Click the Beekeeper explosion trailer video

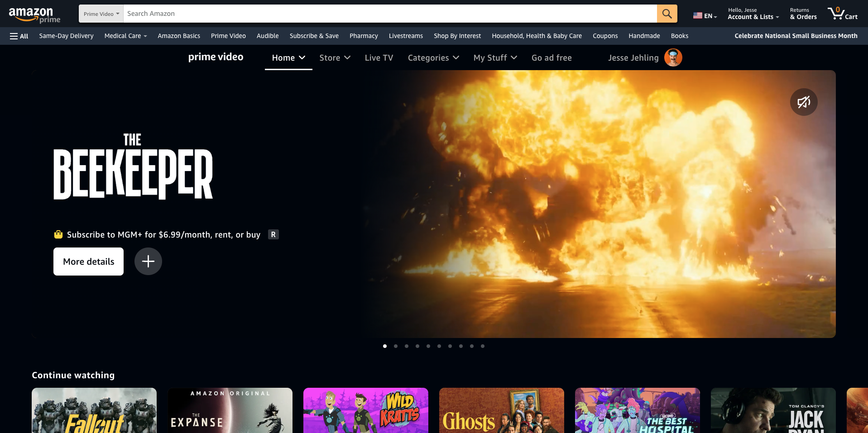click(x=598, y=204)
